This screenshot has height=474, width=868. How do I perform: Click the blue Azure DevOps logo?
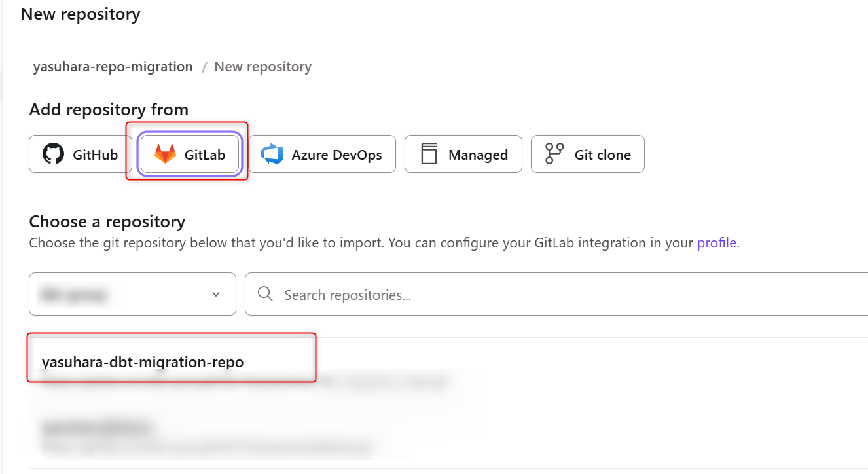(272, 155)
